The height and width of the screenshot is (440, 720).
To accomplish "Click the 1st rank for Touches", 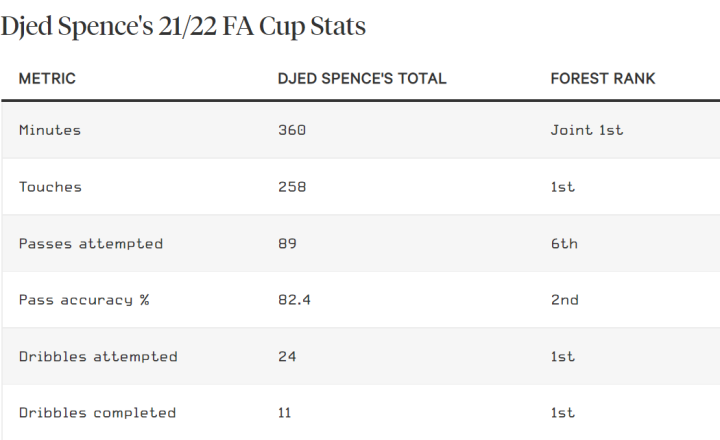I will (563, 187).
